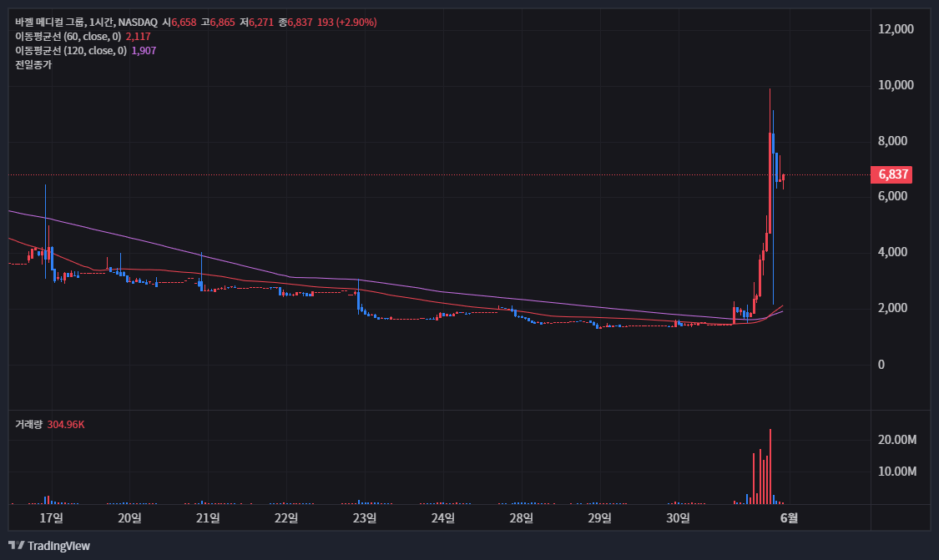Select the 전일종가 indicator label
This screenshot has height=560, width=939.
(33, 65)
